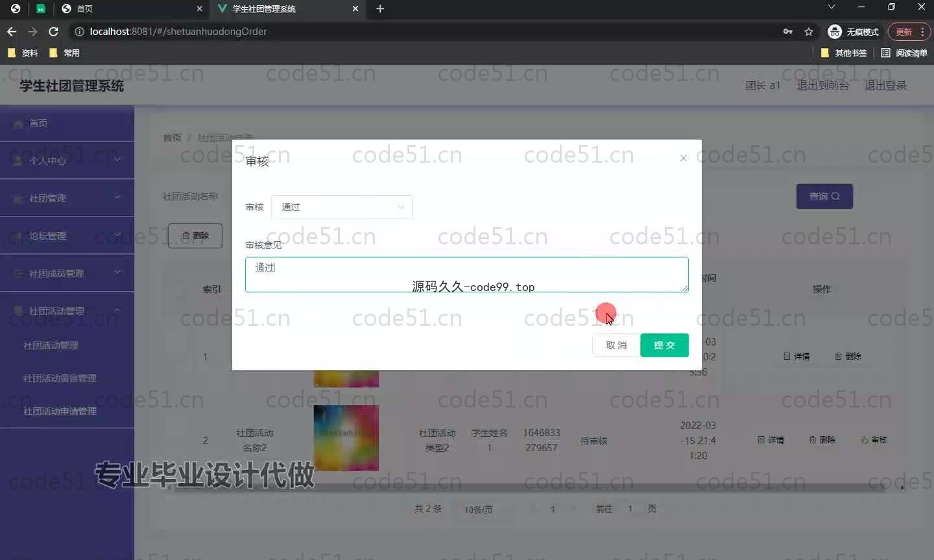Click the site info icon in address bar
934x560 pixels.
point(79,31)
